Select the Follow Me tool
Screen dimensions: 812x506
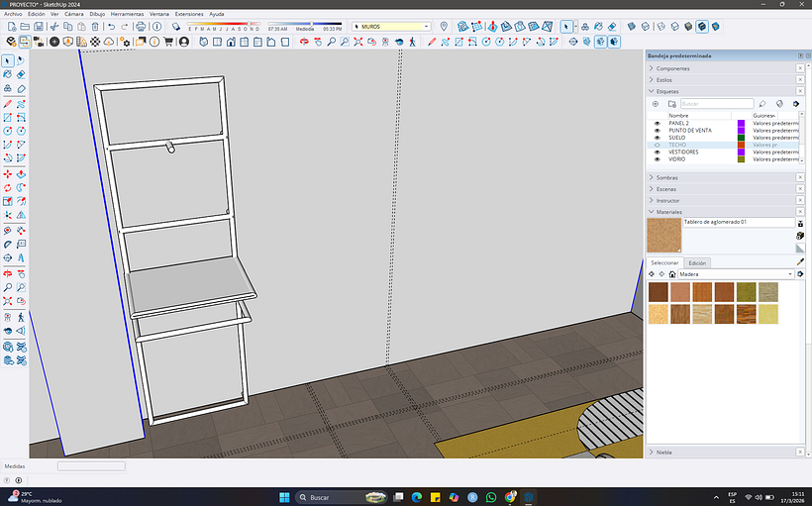(x=21, y=188)
